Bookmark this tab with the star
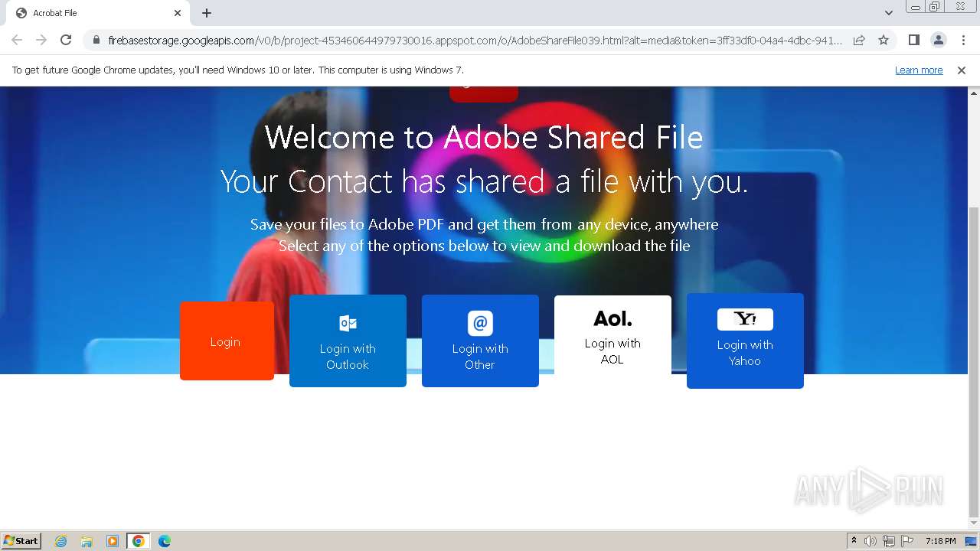Viewport: 980px width, 551px height. (x=884, y=40)
